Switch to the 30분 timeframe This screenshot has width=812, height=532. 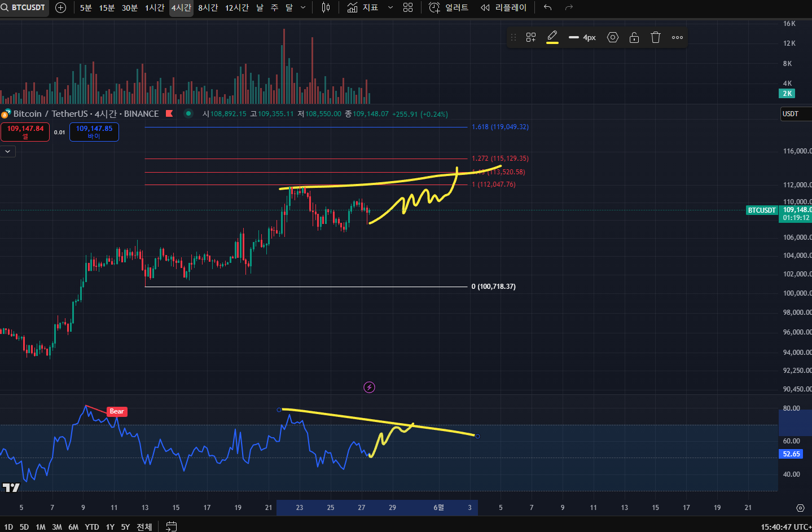click(x=130, y=7)
